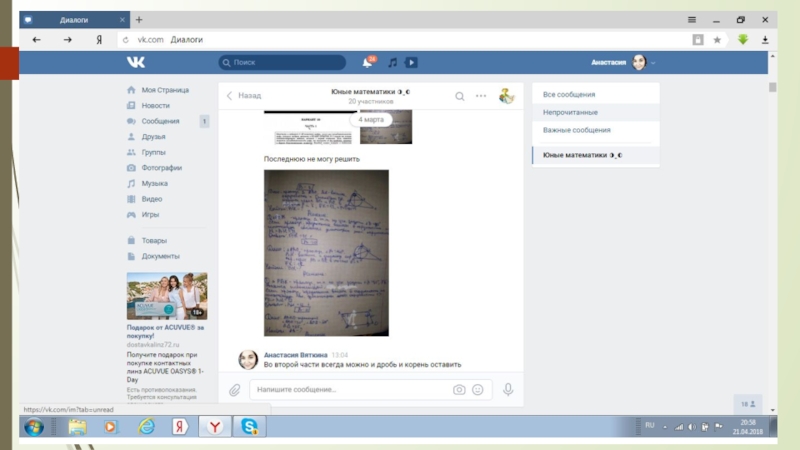Screen dimensions: 800x450
Task: Go to Друзья in left menu
Action: pos(153,137)
